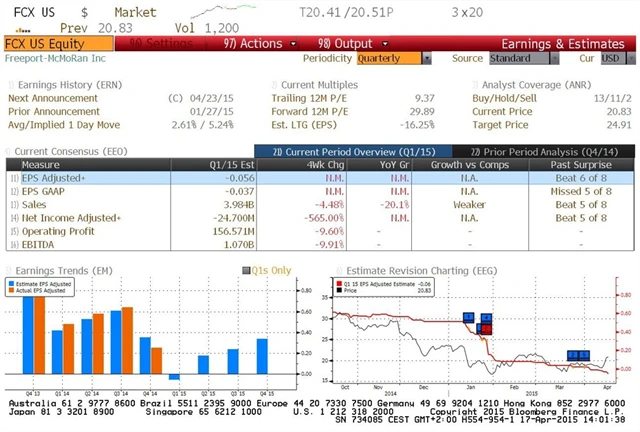Click Forward 12M P/E value 29.89

tap(422, 111)
